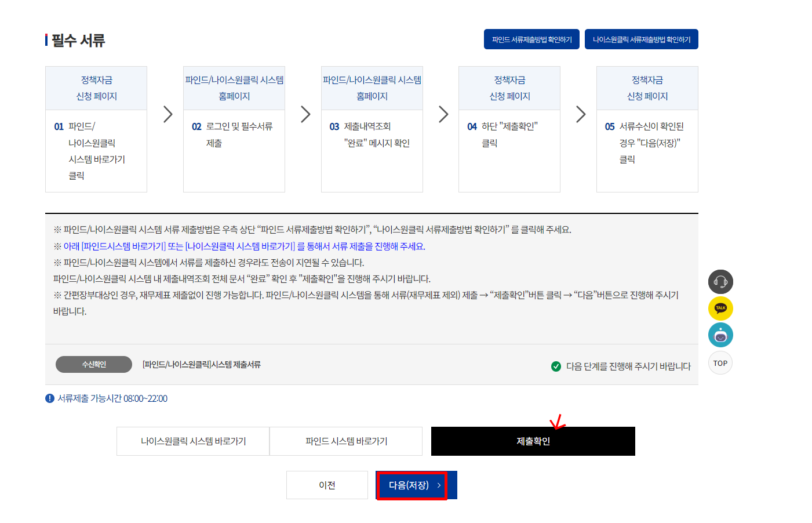Click the blue info icon by 서류제출 가능시간
812x523 pixels.
(x=50, y=398)
